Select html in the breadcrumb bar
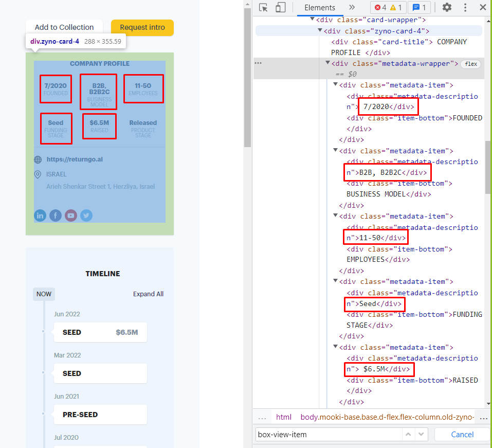492x448 pixels. [284, 417]
